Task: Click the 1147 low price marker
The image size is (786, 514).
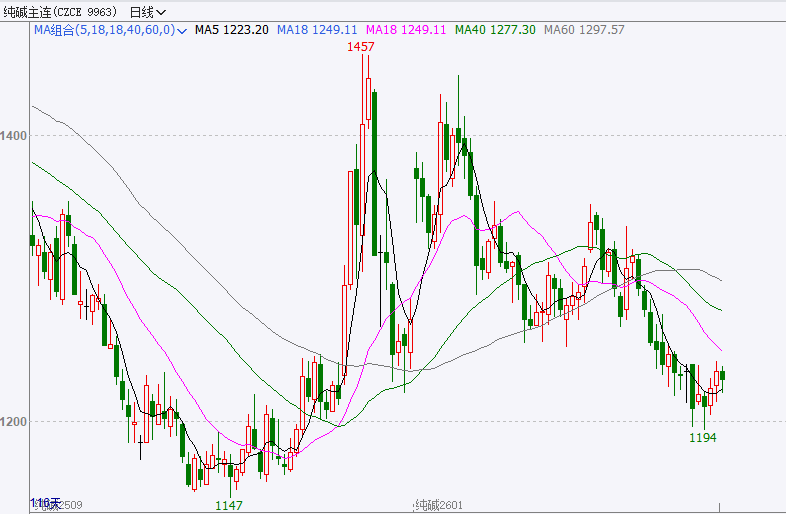Action: [x=230, y=506]
